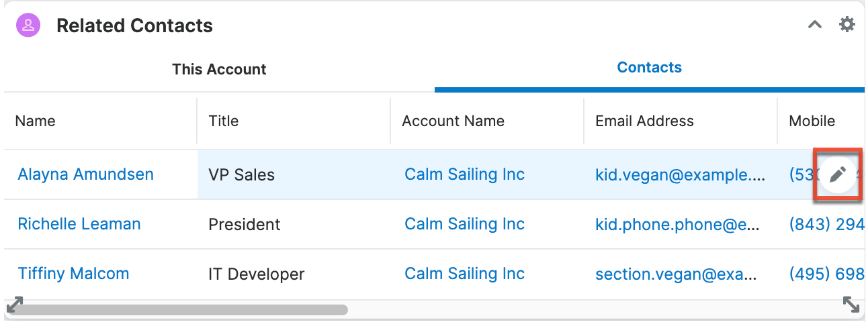Screen dimensions: 868x322
Task: Click the bottom-right resize handle arrow
Action: pyautogui.click(x=851, y=305)
